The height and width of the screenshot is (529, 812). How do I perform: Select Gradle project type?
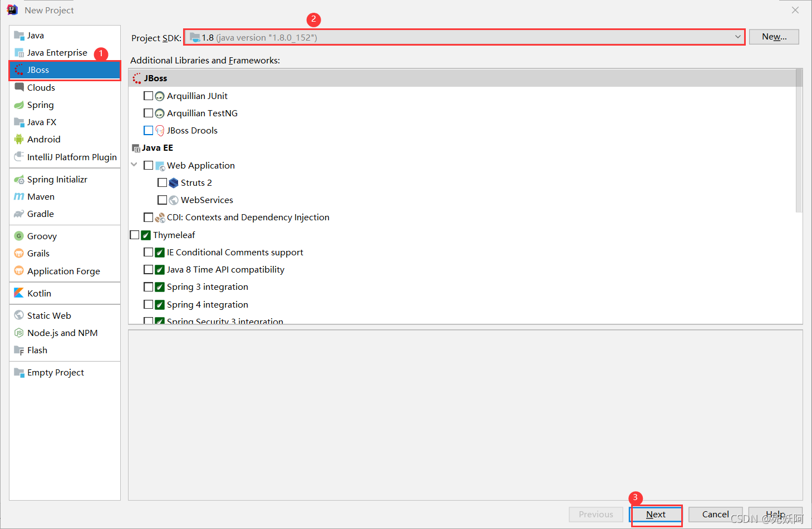pos(65,214)
